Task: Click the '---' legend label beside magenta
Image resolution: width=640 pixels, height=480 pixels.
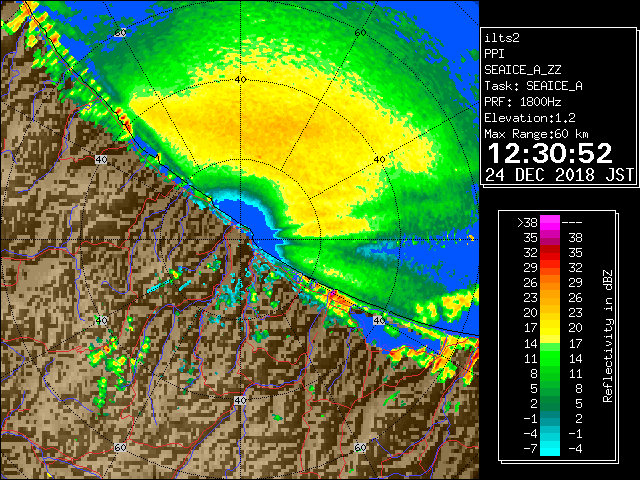Action: pos(572,223)
